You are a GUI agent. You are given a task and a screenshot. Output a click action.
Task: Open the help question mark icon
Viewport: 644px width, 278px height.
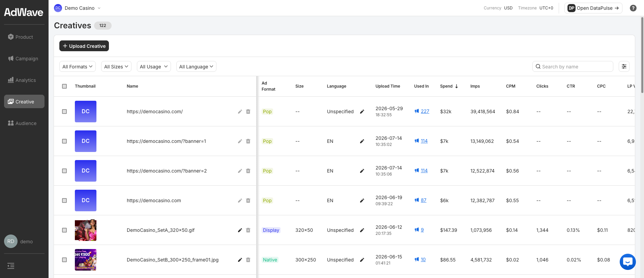click(x=633, y=8)
